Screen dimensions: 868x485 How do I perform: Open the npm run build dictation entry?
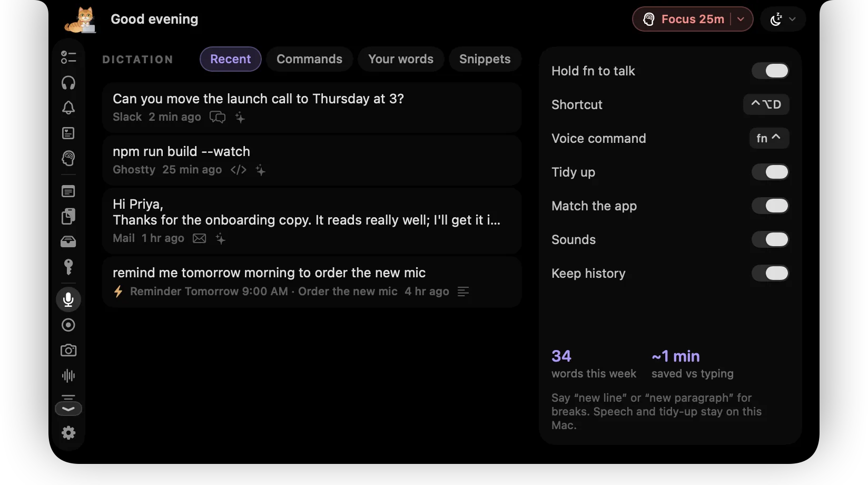(x=312, y=160)
